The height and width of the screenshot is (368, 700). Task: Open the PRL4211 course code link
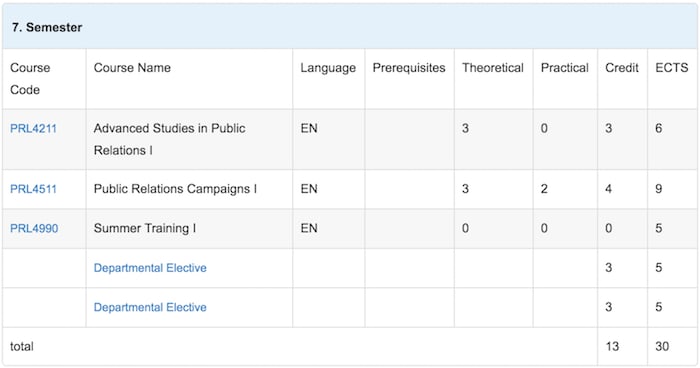(x=33, y=129)
